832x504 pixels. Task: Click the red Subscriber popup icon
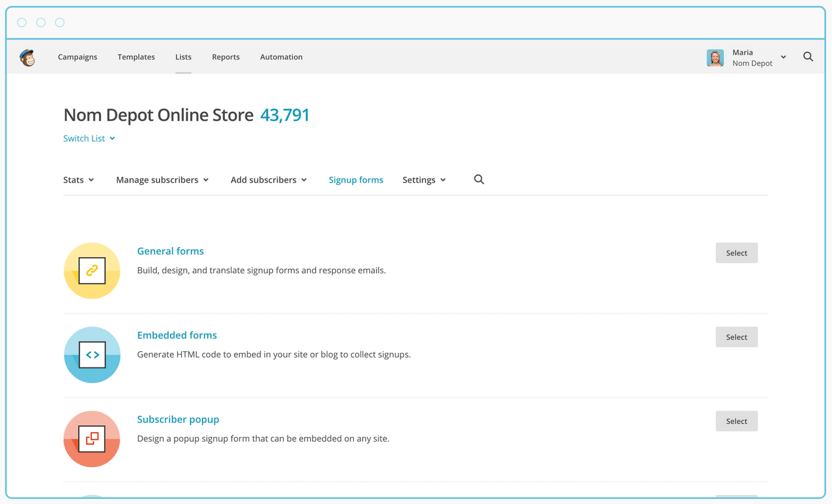coord(92,439)
